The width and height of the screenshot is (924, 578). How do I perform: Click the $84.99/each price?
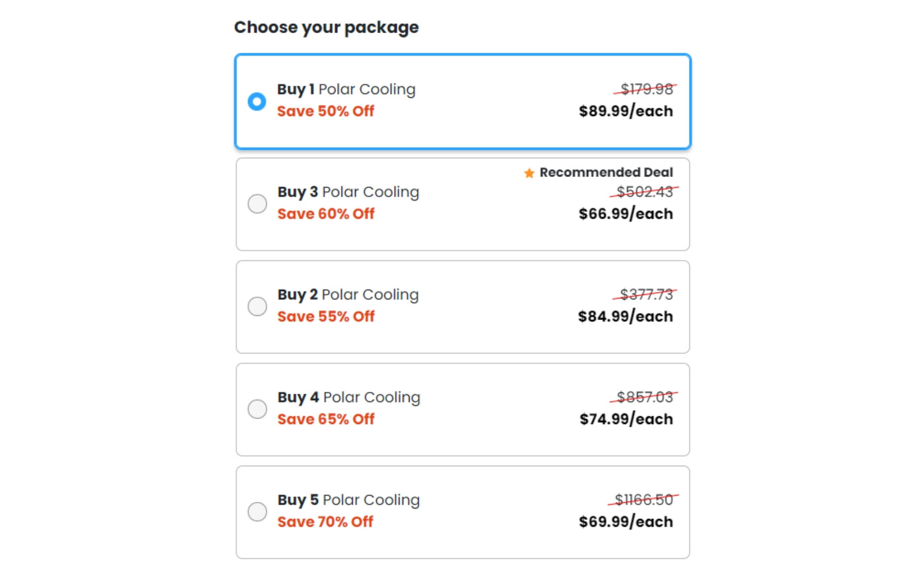tap(625, 316)
